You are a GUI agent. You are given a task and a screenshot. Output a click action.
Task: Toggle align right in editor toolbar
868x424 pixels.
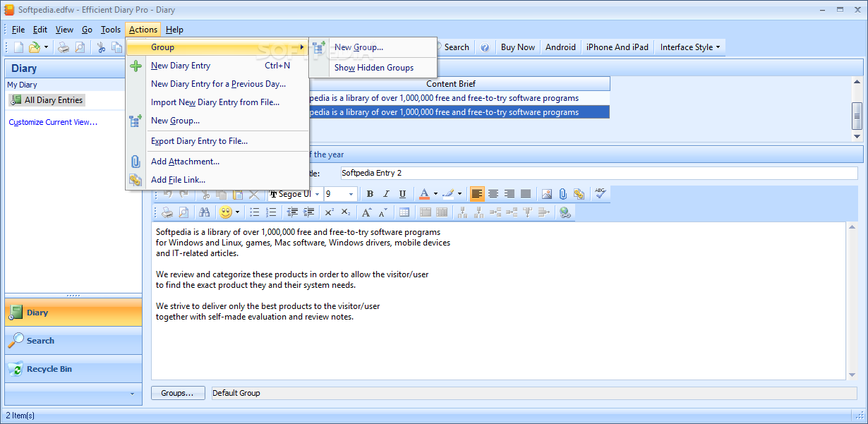(x=510, y=194)
